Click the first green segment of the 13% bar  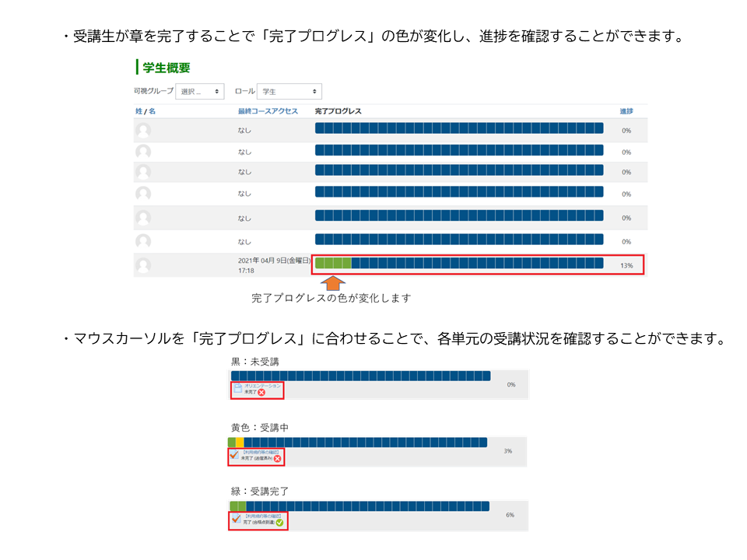tap(320, 263)
